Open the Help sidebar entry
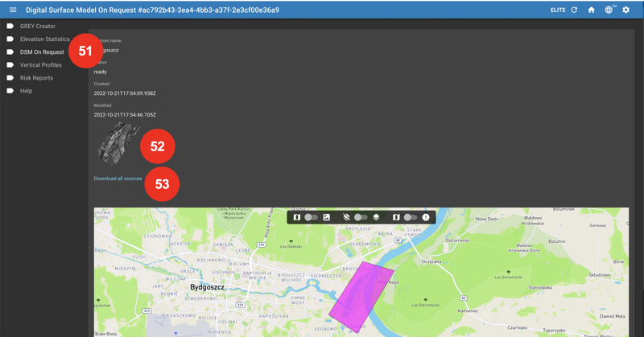 click(26, 91)
